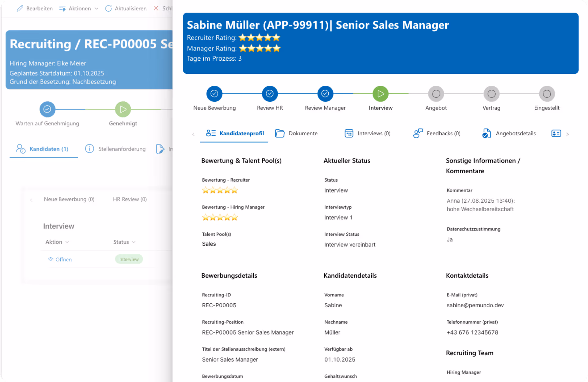The image size is (588, 382).
Task: Click the Aktualisieren refresh icon
Action: [x=108, y=8]
